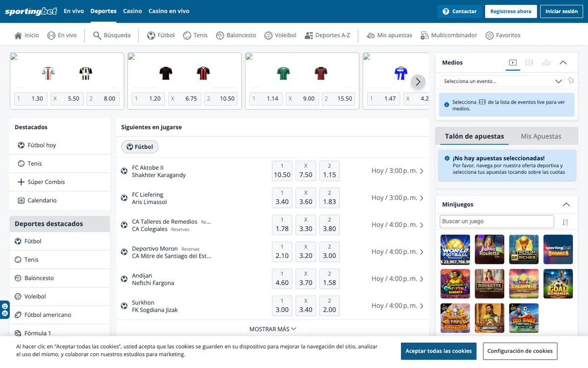The height and width of the screenshot is (368, 588).
Task: Go to next featured matches in carousel
Action: coord(418,82)
